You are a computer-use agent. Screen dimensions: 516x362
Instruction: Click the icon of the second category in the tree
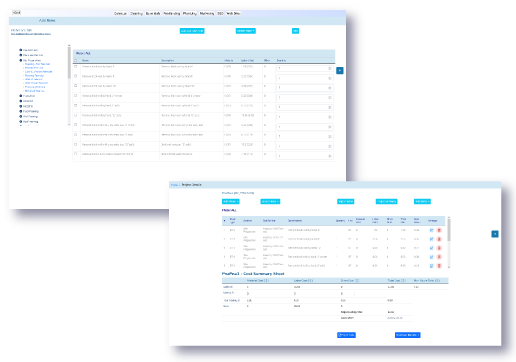(x=21, y=55)
